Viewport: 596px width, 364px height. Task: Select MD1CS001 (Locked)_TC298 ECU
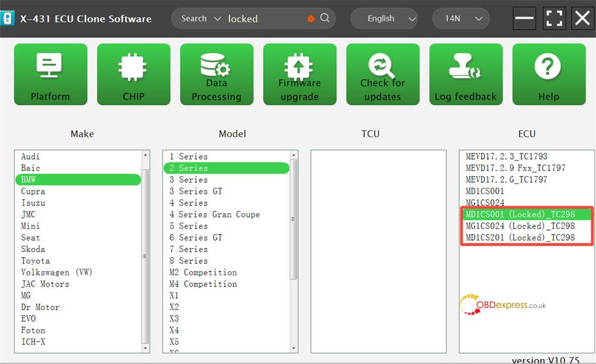coord(526,214)
